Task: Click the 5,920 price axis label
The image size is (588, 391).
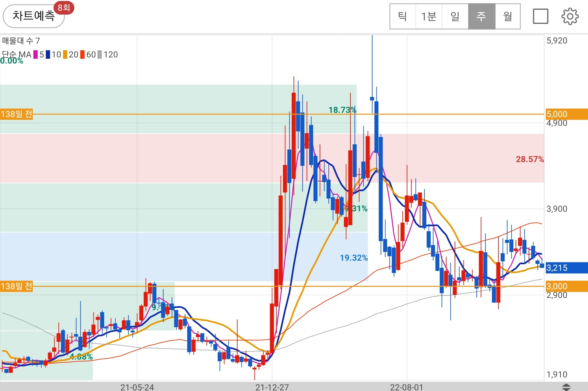Action: coord(557,41)
